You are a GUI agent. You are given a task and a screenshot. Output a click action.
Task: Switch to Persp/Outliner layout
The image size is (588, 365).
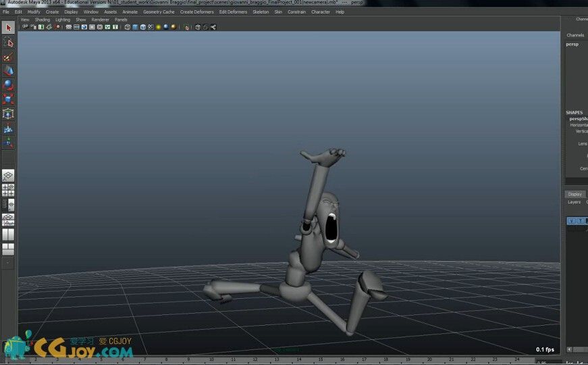coord(8,205)
